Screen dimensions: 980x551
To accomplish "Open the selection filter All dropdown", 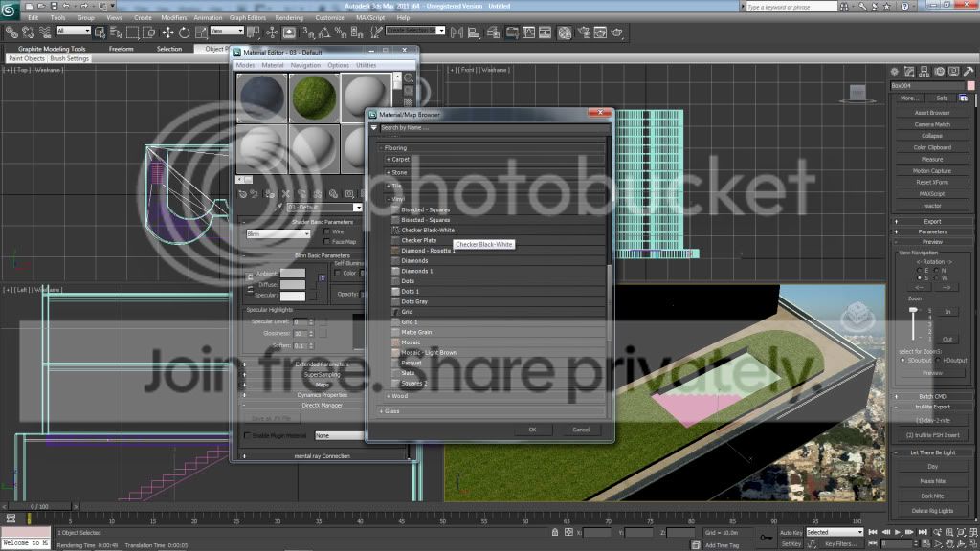I will (x=73, y=31).
